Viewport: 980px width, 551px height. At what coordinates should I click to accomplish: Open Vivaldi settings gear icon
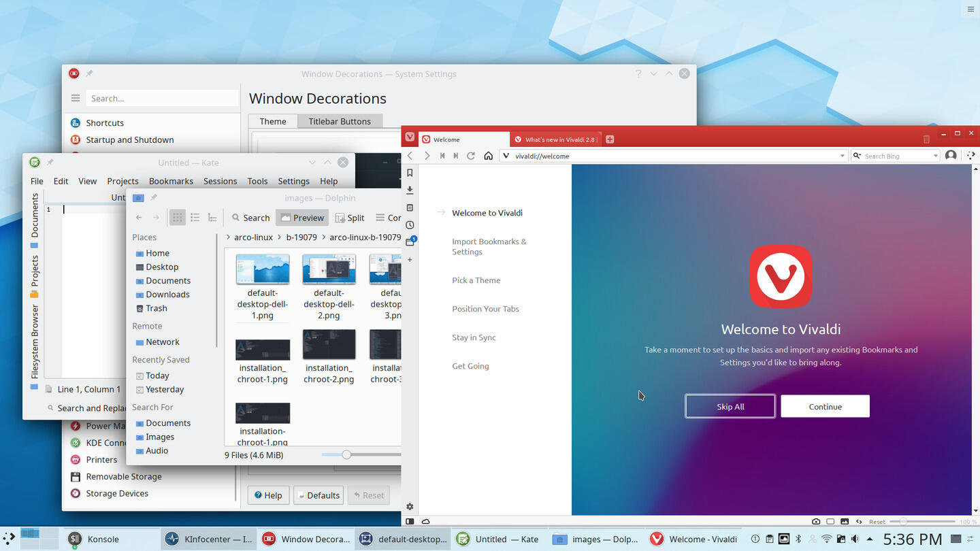410,507
